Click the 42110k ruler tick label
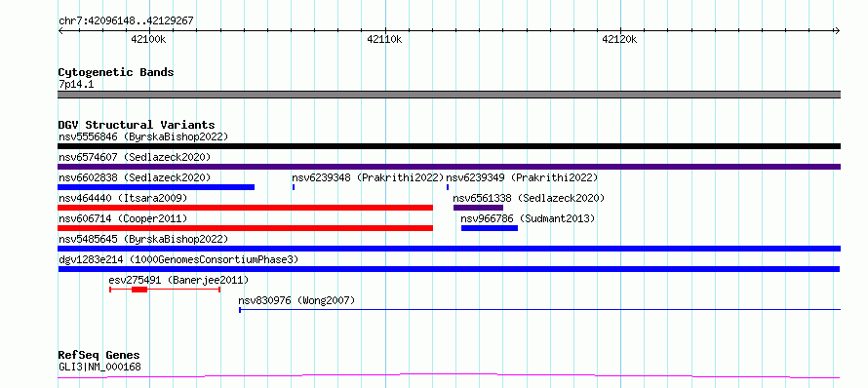 (384, 39)
